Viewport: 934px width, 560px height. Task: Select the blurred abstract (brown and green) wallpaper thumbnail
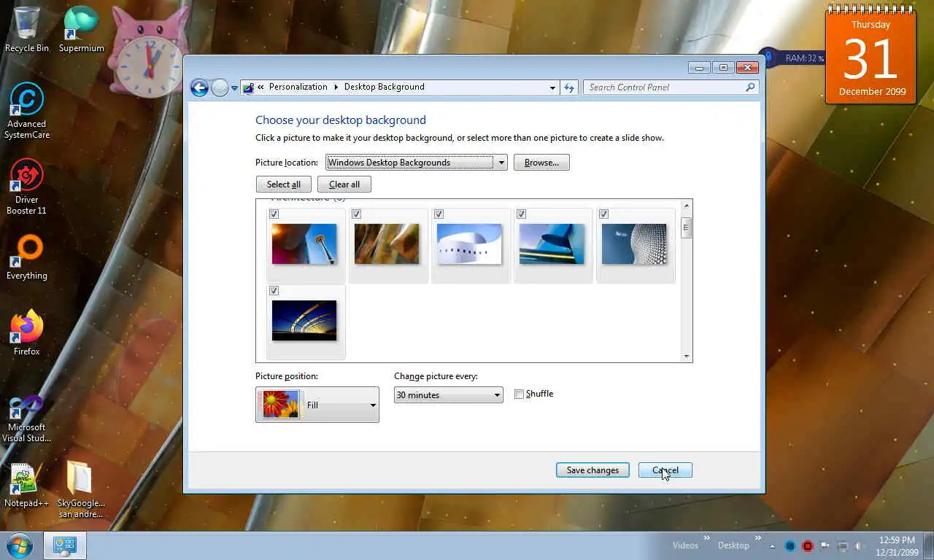point(387,244)
